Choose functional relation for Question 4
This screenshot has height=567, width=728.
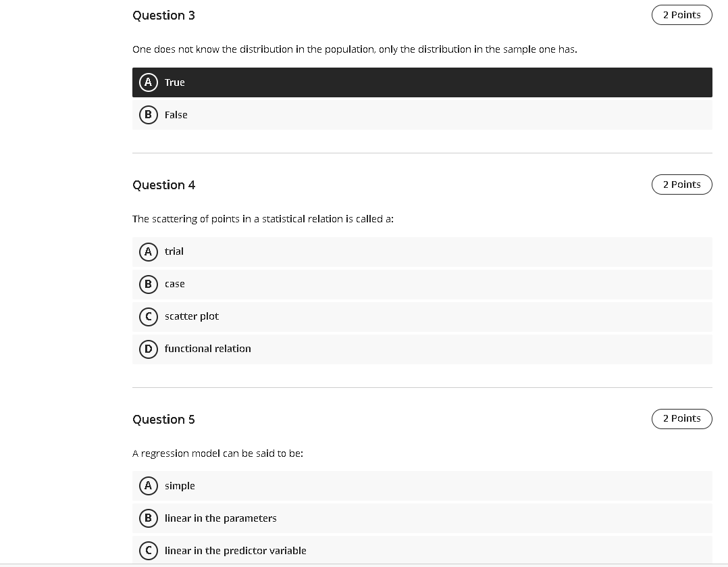tap(405, 349)
